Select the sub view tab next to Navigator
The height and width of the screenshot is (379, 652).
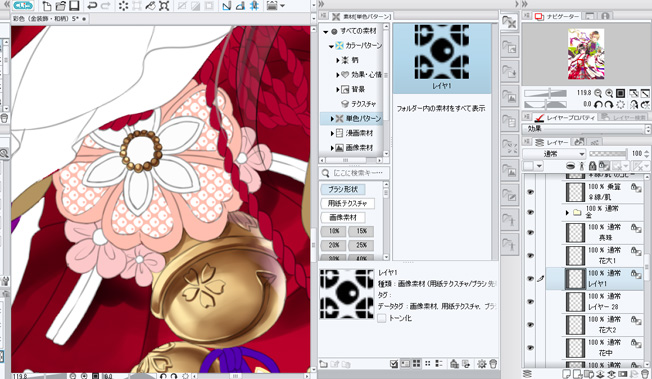tap(589, 16)
